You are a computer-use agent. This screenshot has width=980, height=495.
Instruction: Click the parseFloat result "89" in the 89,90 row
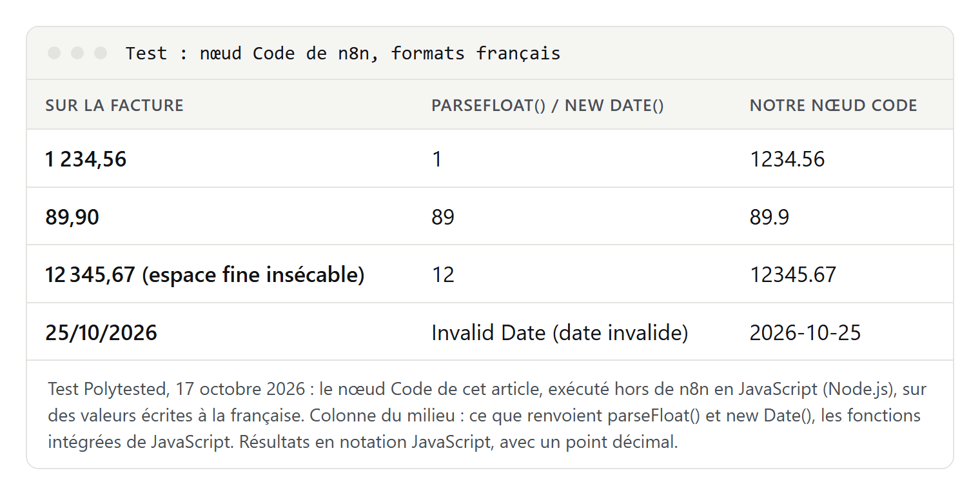tap(443, 217)
